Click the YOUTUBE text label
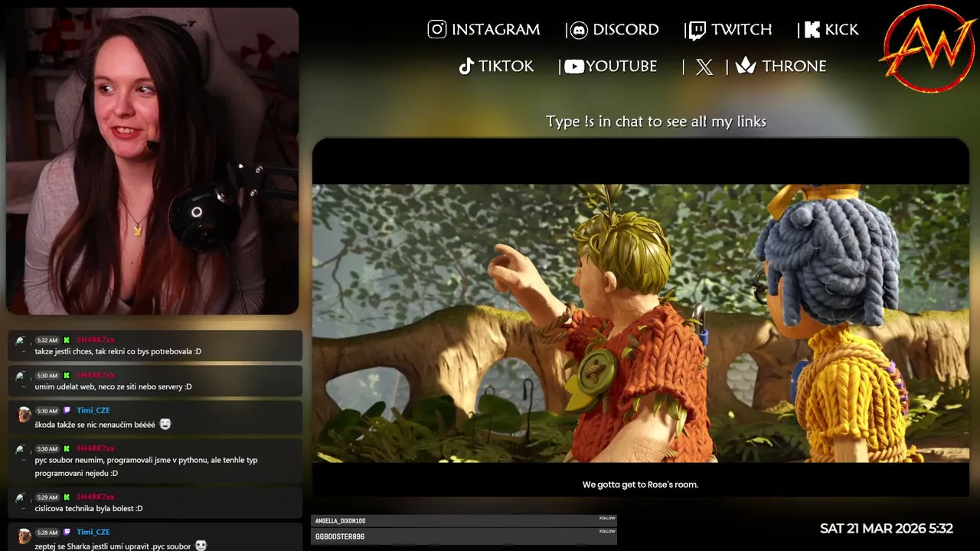 (622, 67)
